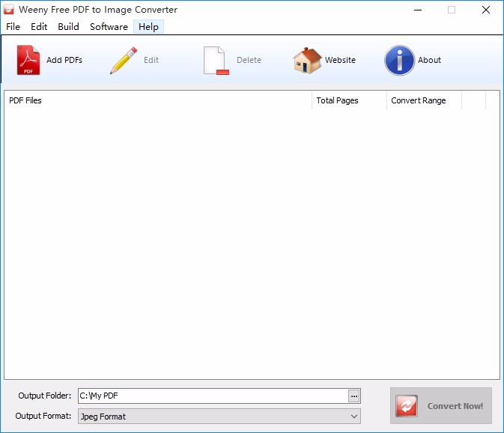Open the Edit menu
Image resolution: width=504 pixels, height=433 pixels.
(x=39, y=27)
